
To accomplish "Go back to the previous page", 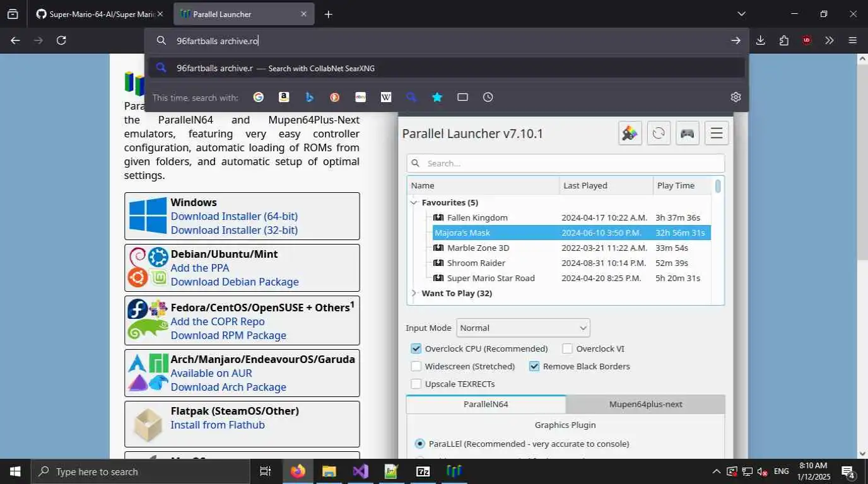I will click(x=16, y=40).
